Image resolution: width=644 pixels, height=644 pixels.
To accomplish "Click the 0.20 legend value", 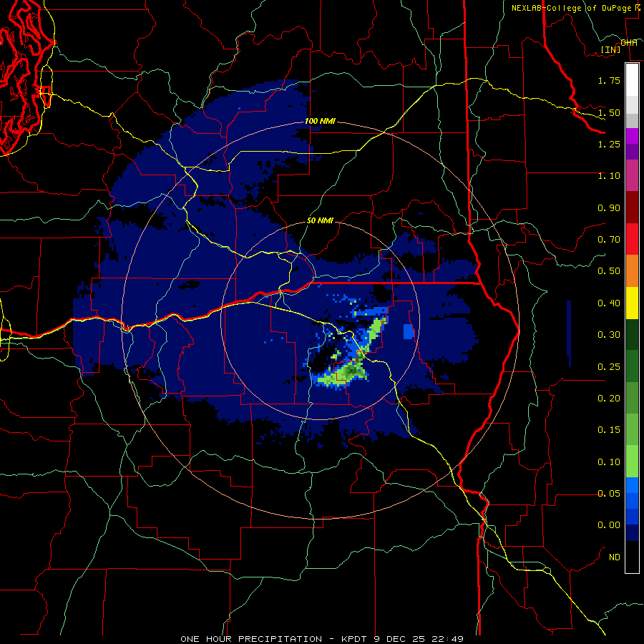I will 609,399.
